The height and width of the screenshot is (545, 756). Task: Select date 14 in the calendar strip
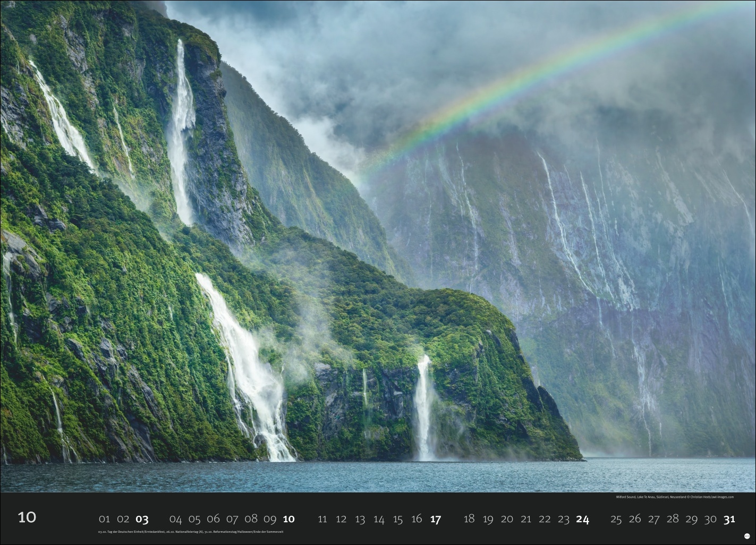[379, 520]
